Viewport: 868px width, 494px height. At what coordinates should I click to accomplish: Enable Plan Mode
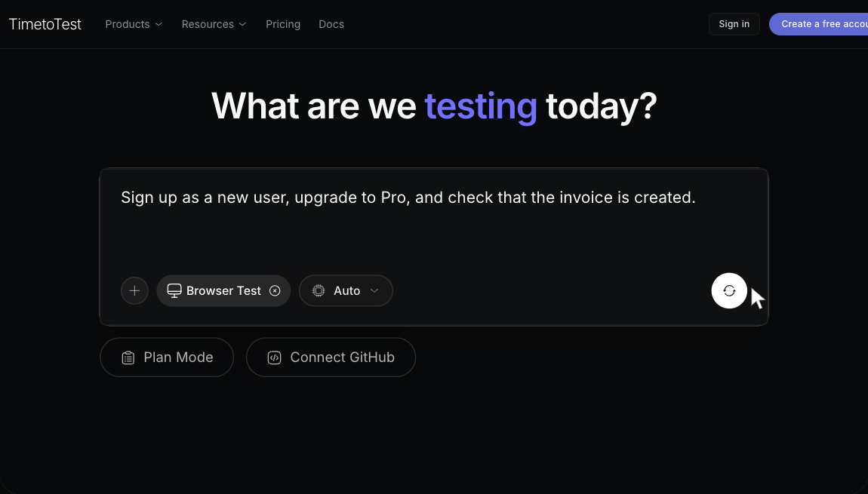167,357
